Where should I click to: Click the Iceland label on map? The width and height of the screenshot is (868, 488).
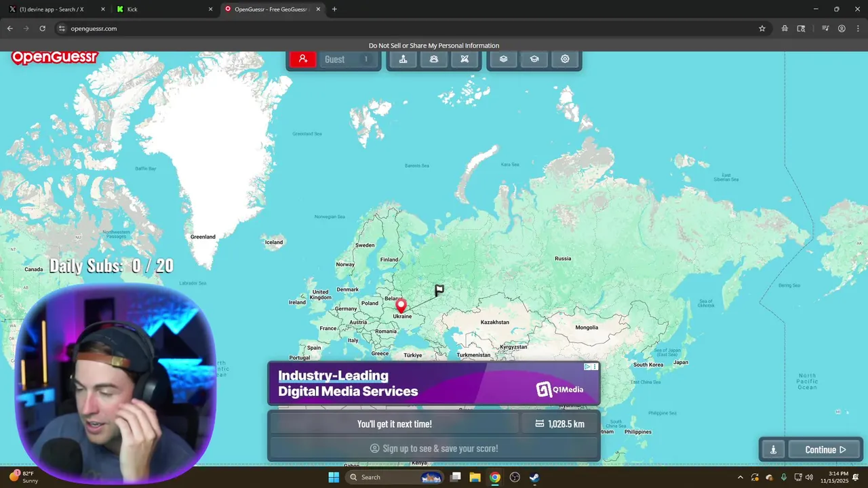pyautogui.click(x=274, y=242)
